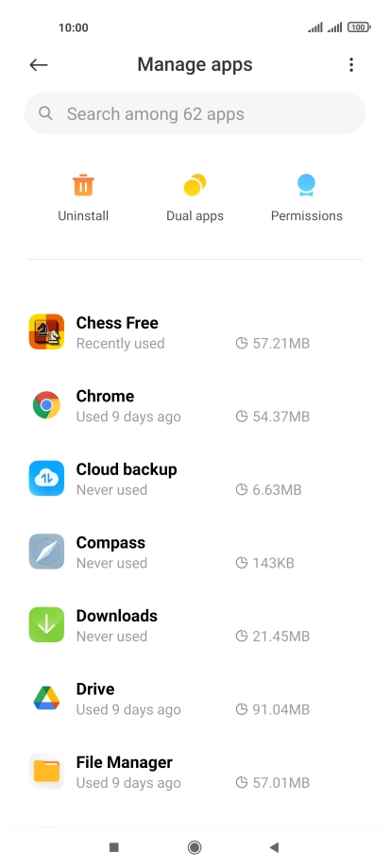Select the Chess Free app icon
This screenshot has width=390, height=868.
click(x=46, y=332)
